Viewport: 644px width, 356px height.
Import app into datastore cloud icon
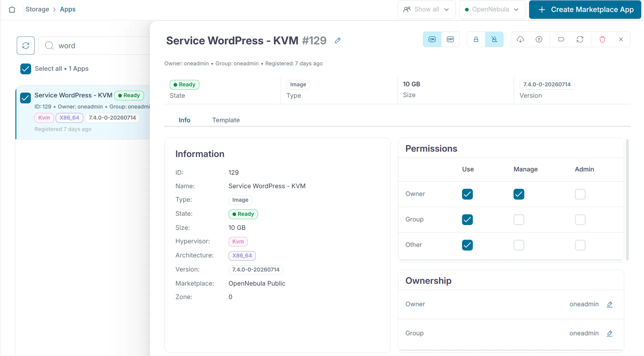(x=520, y=39)
